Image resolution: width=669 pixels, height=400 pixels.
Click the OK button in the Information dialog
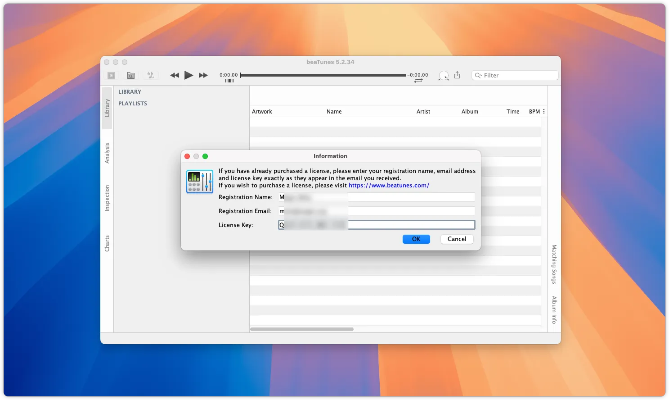416,239
